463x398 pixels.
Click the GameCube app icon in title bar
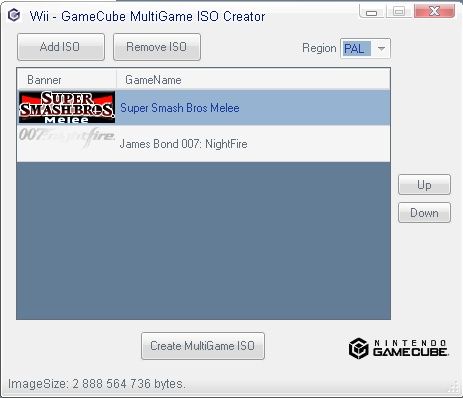14,15
